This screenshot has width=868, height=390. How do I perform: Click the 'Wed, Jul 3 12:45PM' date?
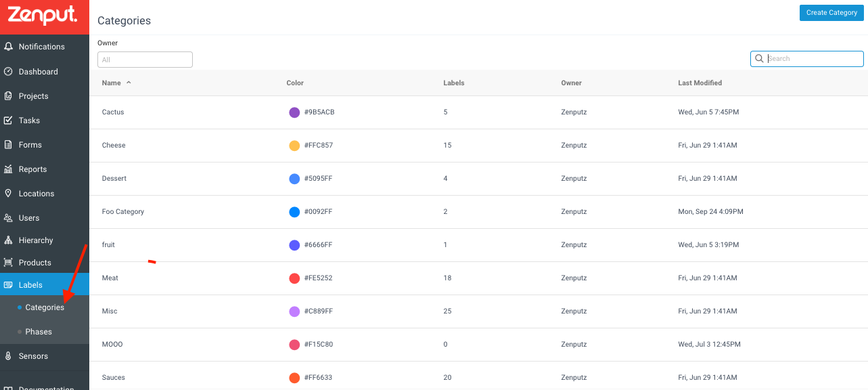710,345
